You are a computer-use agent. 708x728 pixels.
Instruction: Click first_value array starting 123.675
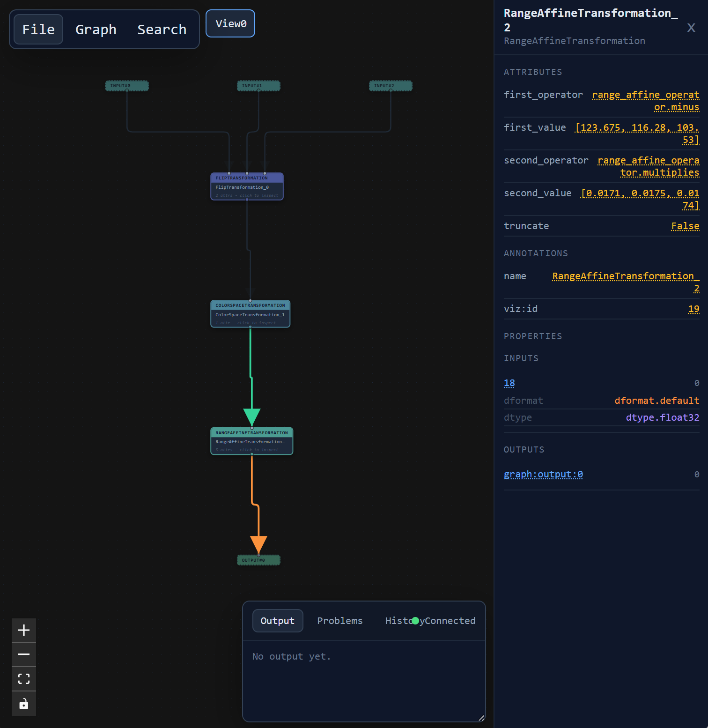click(637, 134)
